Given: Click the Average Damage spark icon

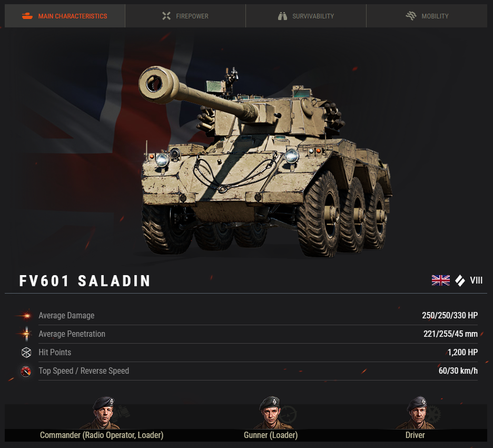Looking at the screenshot, I should tap(26, 315).
